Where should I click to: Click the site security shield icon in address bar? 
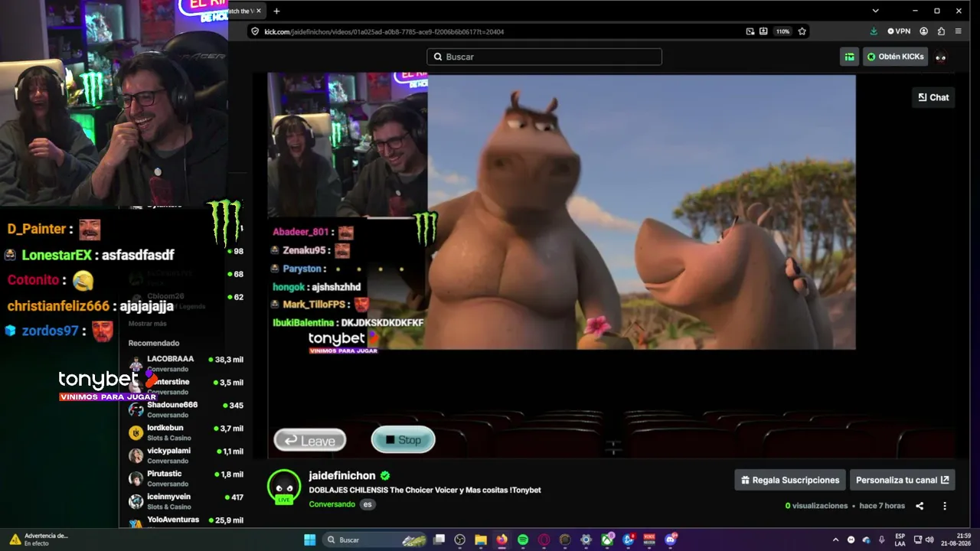tap(255, 31)
